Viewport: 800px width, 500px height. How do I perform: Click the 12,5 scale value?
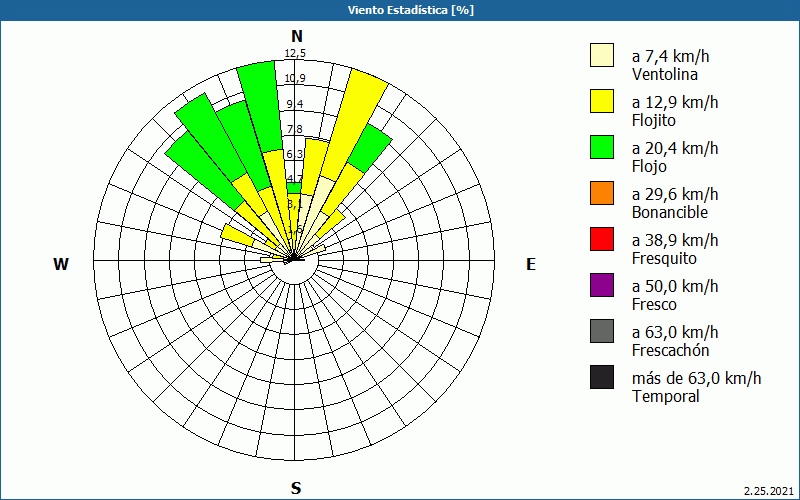295,53
